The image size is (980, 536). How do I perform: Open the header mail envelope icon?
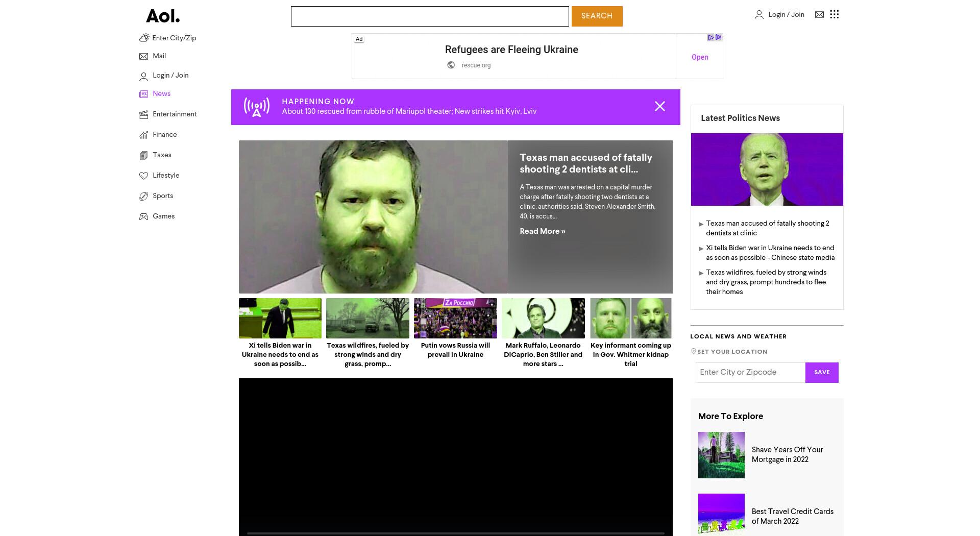point(819,15)
